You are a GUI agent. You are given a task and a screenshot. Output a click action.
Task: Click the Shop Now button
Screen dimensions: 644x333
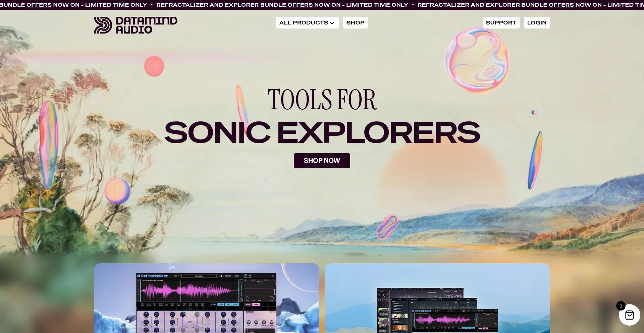point(322,161)
